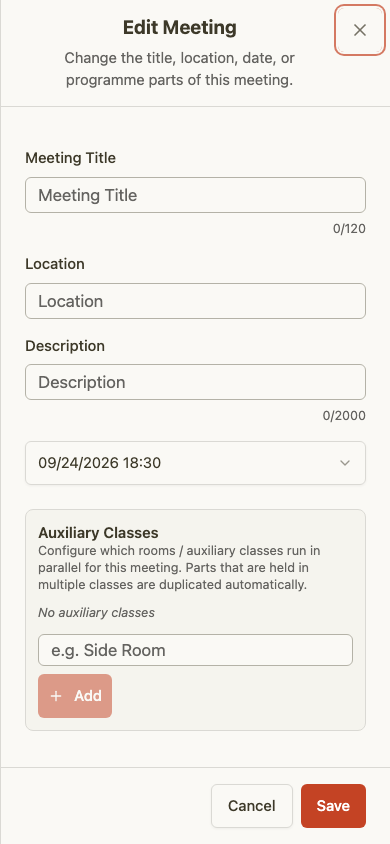Image resolution: width=390 pixels, height=844 pixels.
Task: Click the 0/2000 character counter
Action: 344,416
